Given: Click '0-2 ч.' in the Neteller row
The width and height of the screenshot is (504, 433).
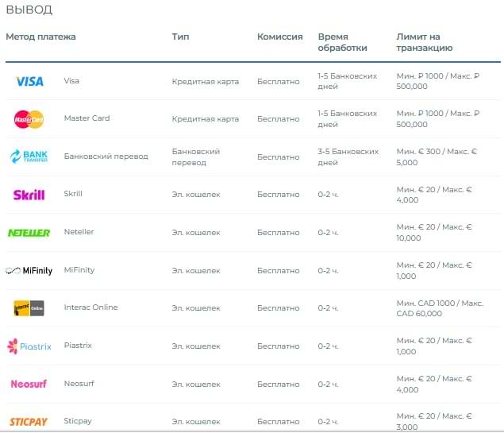Looking at the screenshot, I should [328, 233].
